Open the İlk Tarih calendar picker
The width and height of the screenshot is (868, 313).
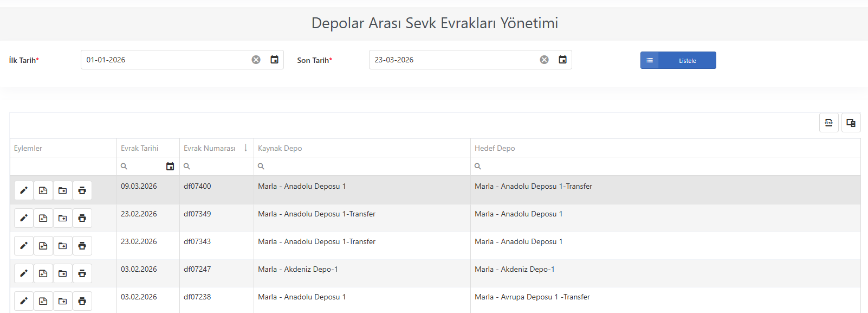[274, 60]
